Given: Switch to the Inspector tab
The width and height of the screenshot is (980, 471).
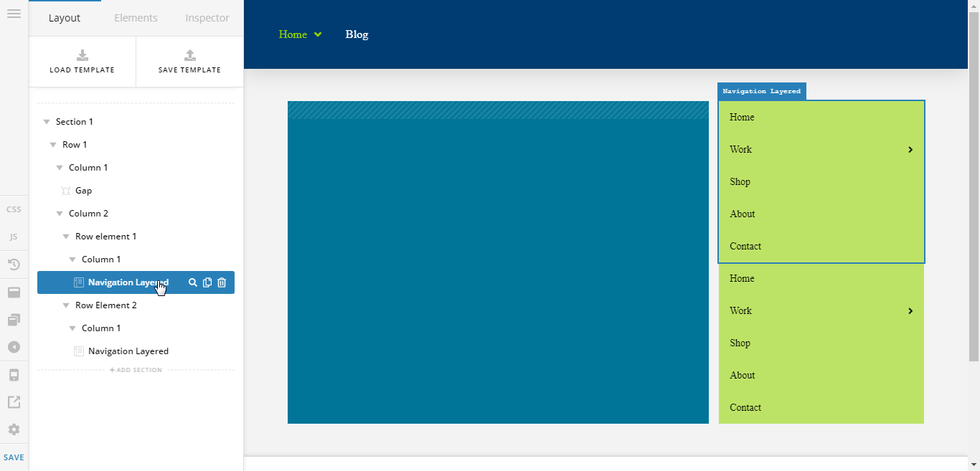Looking at the screenshot, I should point(207,18).
